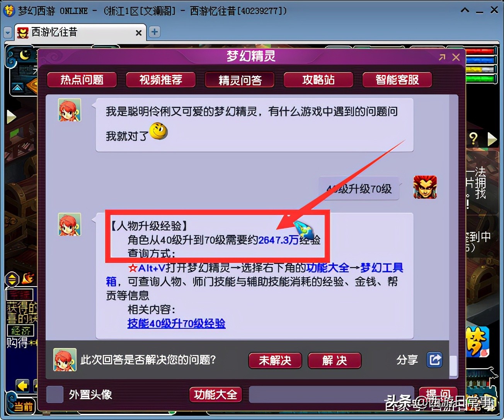Image resolution: width=504 pixels, height=420 pixels.
Task: Click the smiley emoji in greeting
Action: [158, 131]
